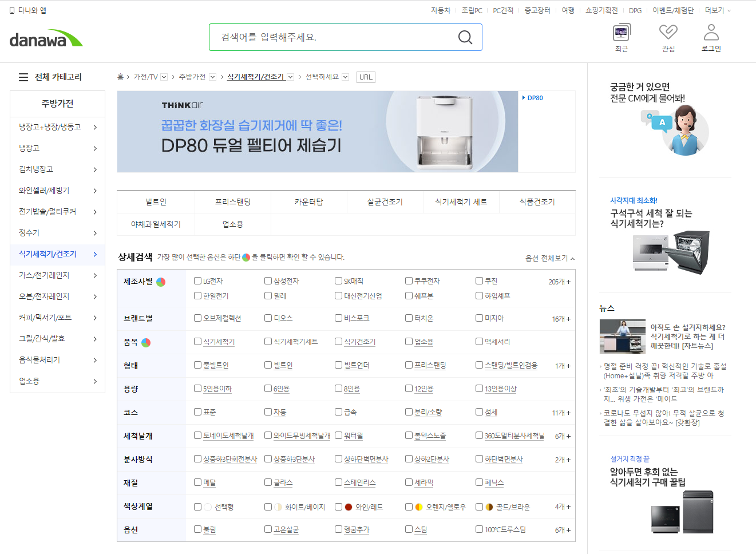Select the 오렌지/옐로우 color swatch option

[x=418, y=507]
